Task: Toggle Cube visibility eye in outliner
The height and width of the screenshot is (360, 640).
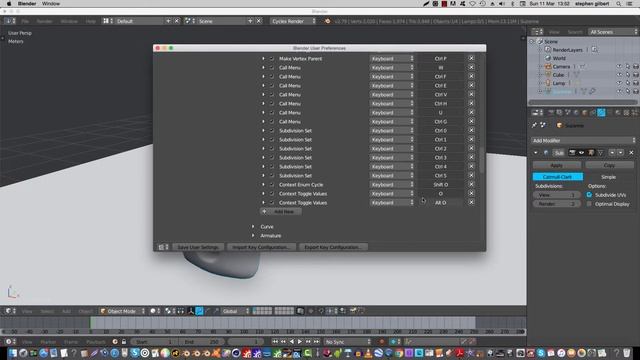Action: 619,75
